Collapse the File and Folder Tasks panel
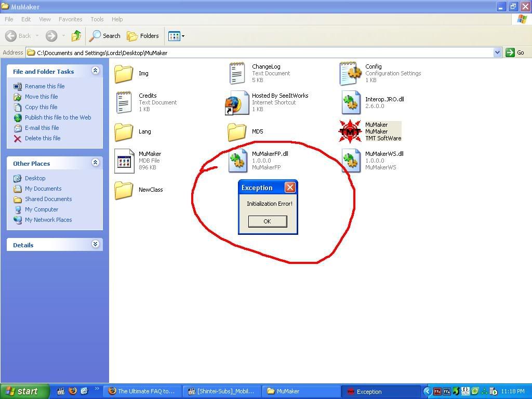Image resolution: width=532 pixels, height=399 pixels. click(95, 71)
